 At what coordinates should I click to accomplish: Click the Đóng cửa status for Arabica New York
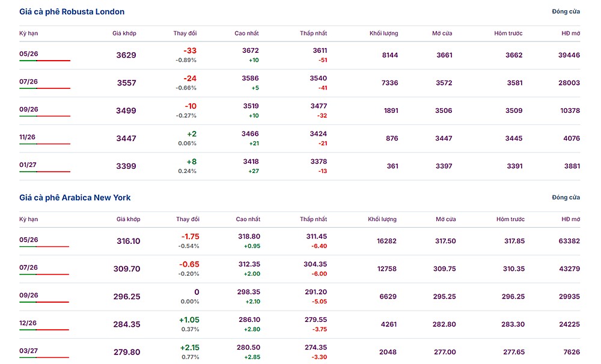(566, 198)
